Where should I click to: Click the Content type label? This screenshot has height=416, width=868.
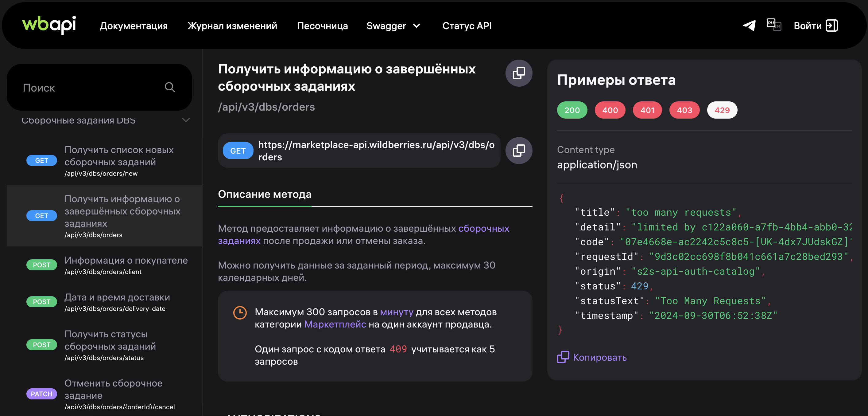586,150
